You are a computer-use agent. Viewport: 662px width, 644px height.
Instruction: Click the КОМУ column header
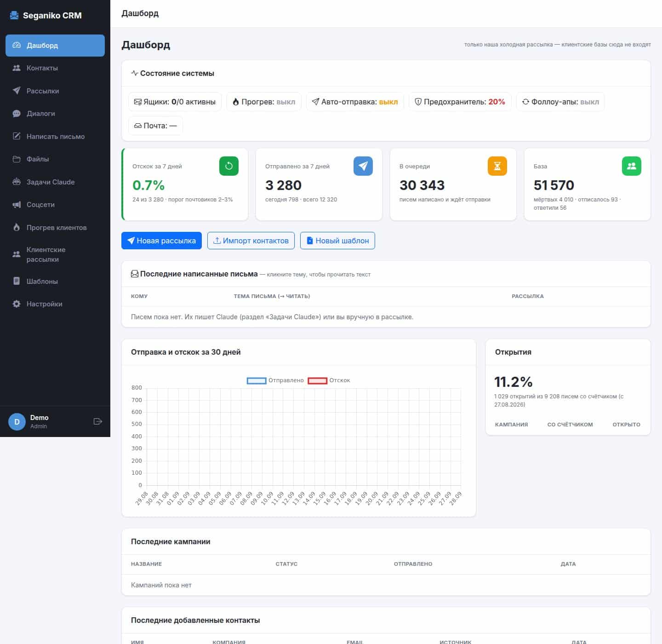coord(139,296)
